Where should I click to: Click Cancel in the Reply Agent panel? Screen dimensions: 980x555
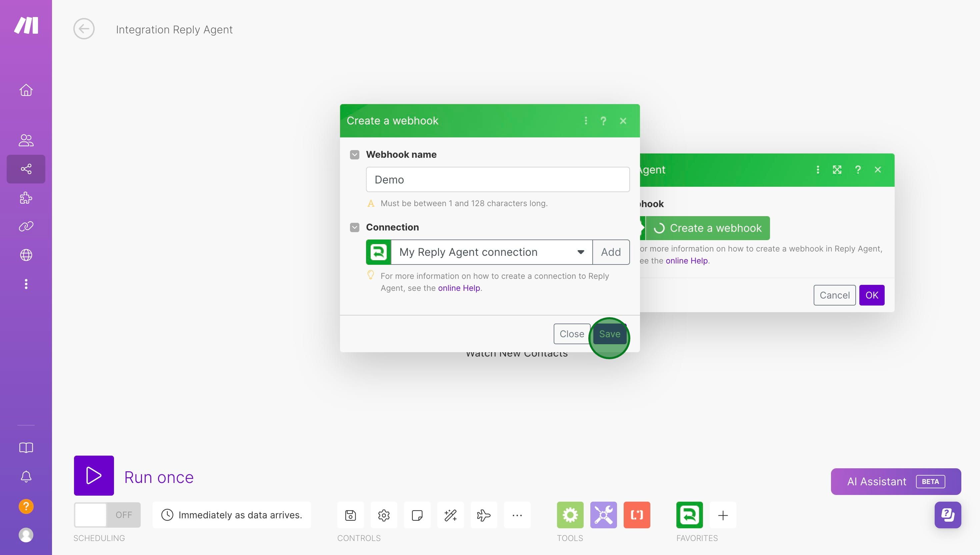pyautogui.click(x=835, y=295)
